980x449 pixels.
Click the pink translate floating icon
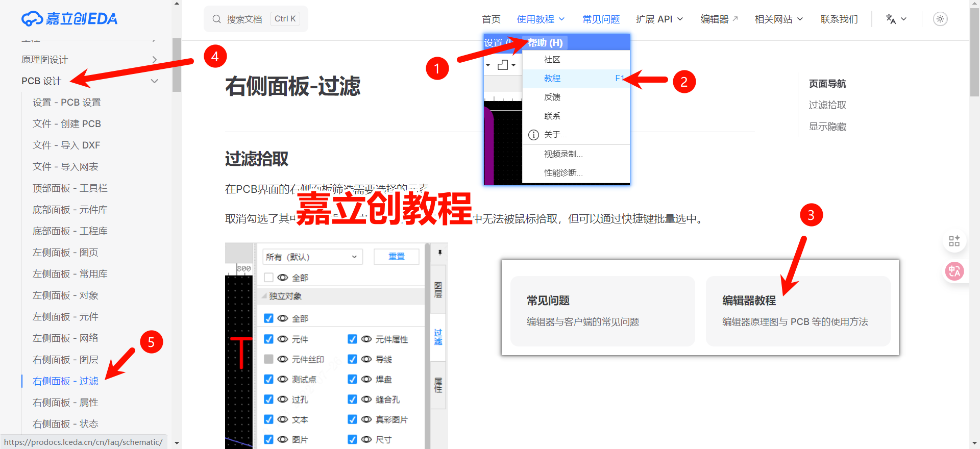tap(954, 271)
